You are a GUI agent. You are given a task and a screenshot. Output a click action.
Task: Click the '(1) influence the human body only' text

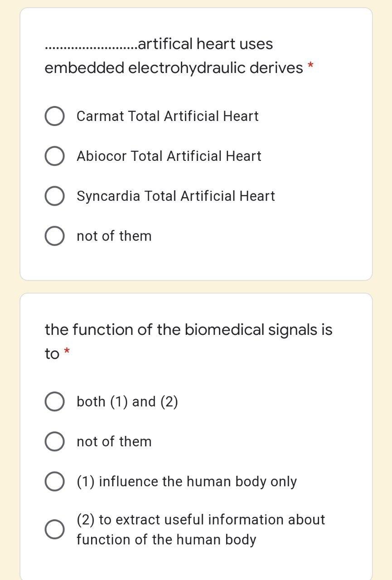point(187,482)
